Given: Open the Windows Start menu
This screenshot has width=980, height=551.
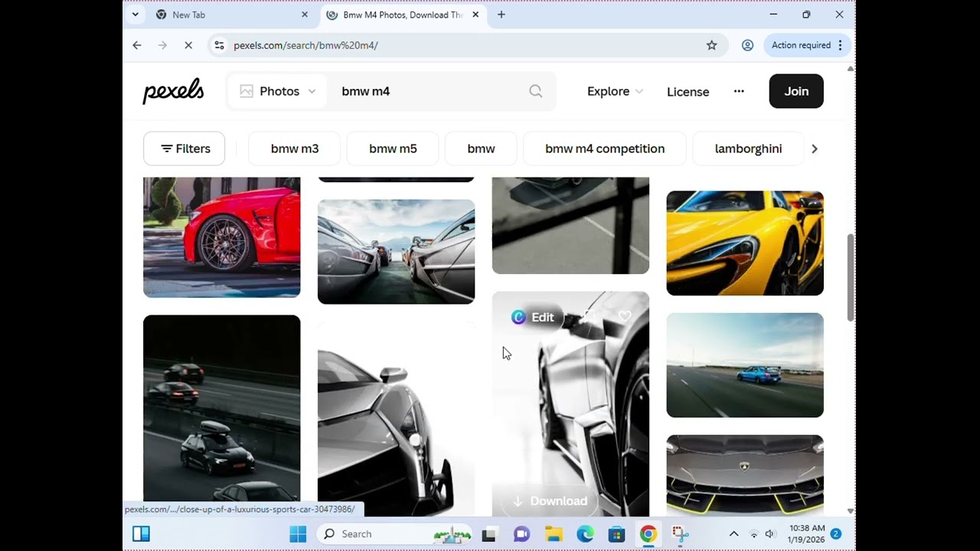Looking at the screenshot, I should [298, 534].
